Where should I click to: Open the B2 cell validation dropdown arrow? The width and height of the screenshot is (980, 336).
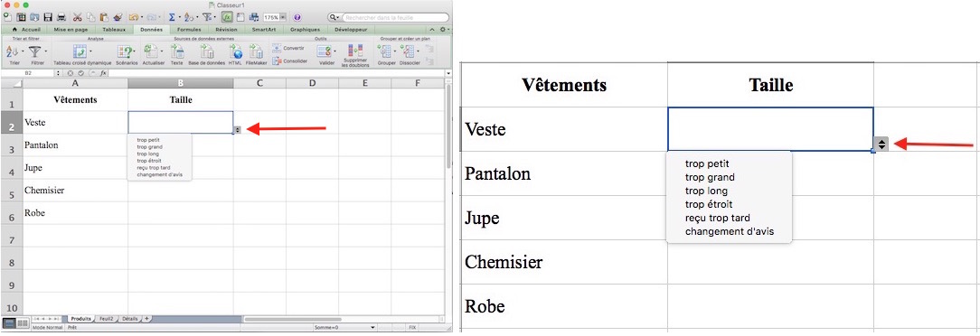pos(237,130)
